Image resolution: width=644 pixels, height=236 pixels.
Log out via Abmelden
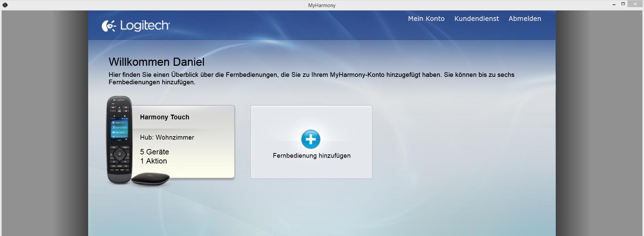(525, 19)
